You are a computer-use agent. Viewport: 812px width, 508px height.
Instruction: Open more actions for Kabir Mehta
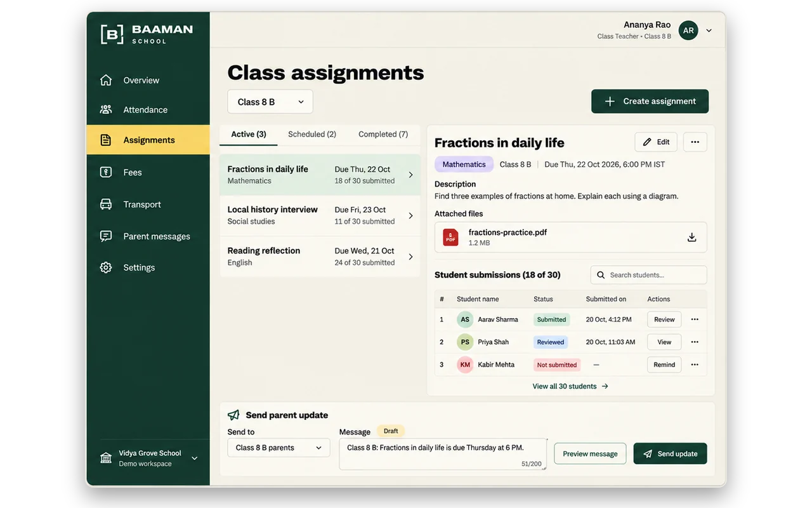(x=695, y=364)
